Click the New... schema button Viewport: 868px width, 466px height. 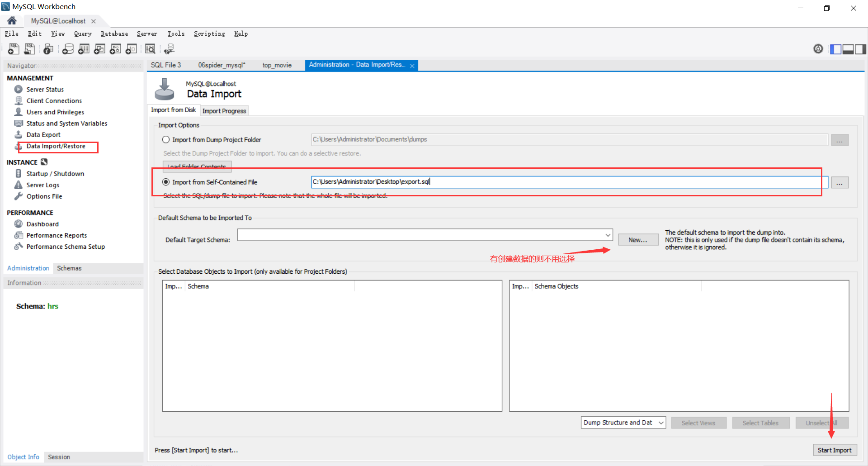(638, 240)
